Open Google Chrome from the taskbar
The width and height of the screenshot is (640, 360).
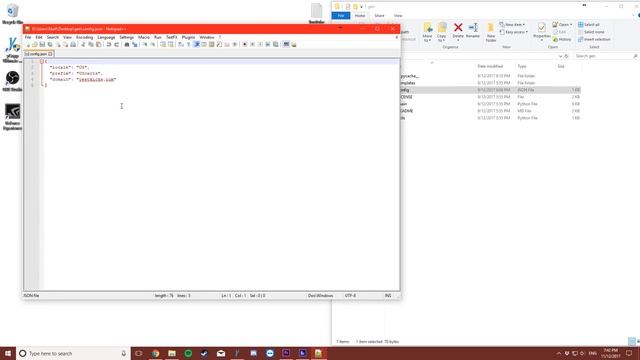point(156,353)
